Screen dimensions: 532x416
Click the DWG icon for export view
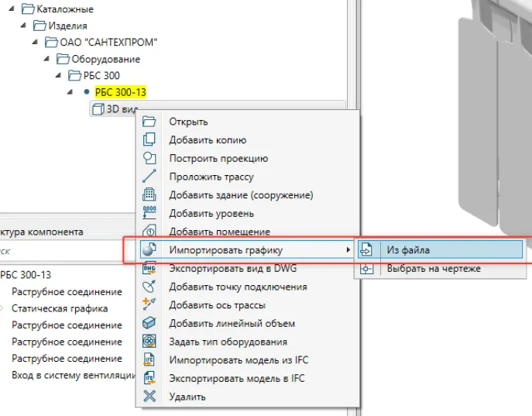(x=150, y=268)
